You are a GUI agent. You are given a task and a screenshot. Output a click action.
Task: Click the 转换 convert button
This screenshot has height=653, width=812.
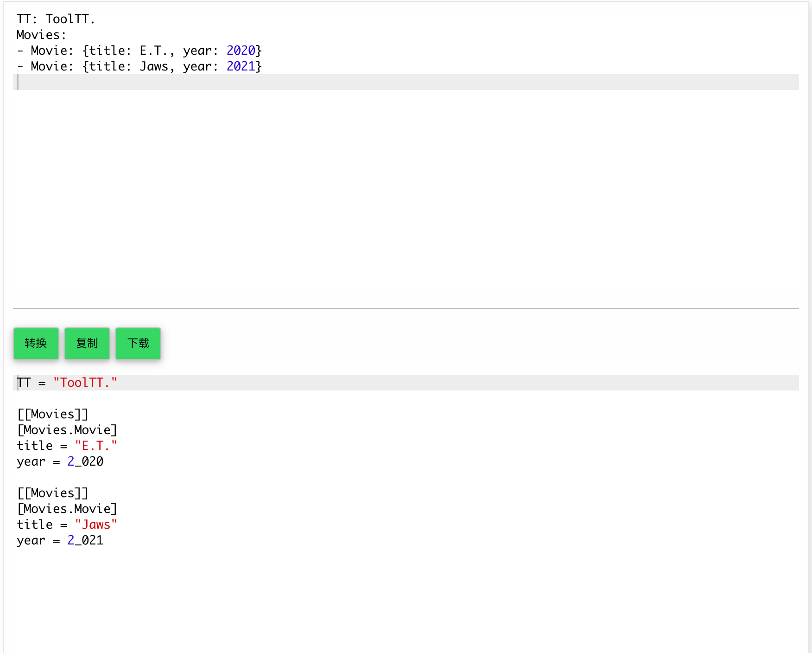point(36,343)
